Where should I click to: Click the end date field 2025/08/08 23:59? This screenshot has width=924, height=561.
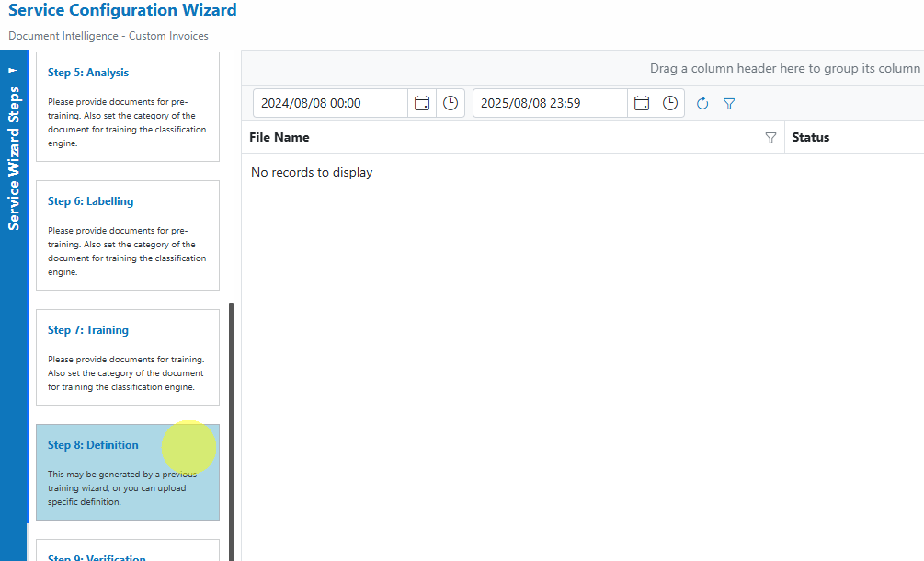pos(551,103)
